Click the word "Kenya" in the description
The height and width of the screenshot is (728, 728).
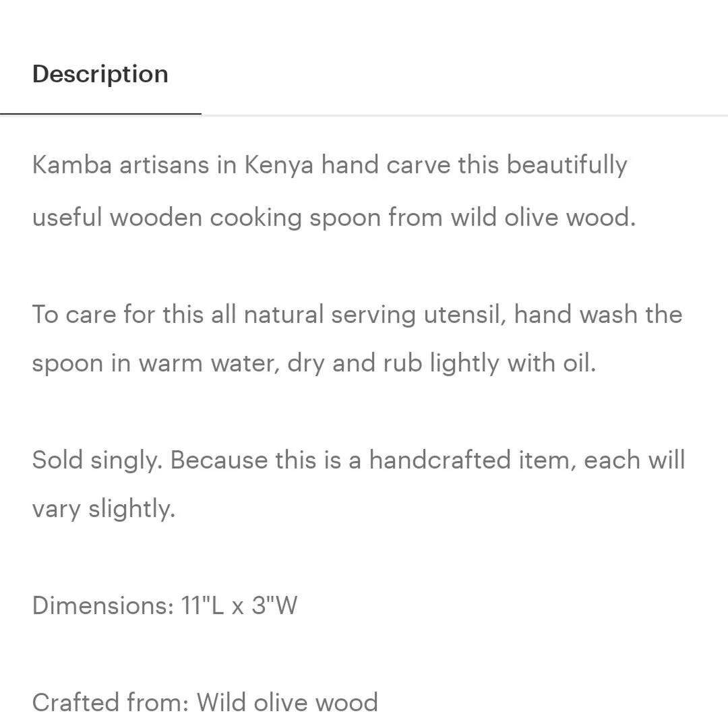[x=278, y=166]
